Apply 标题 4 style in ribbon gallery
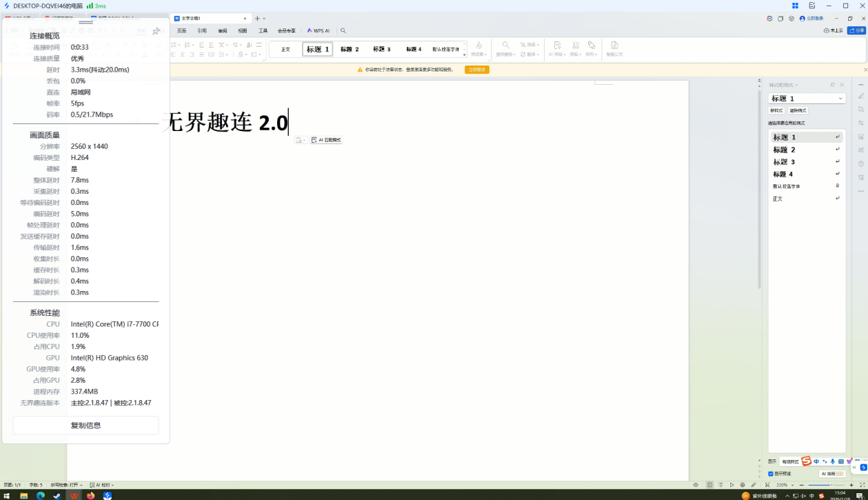Viewport: 868px width, 500px height. (x=414, y=50)
